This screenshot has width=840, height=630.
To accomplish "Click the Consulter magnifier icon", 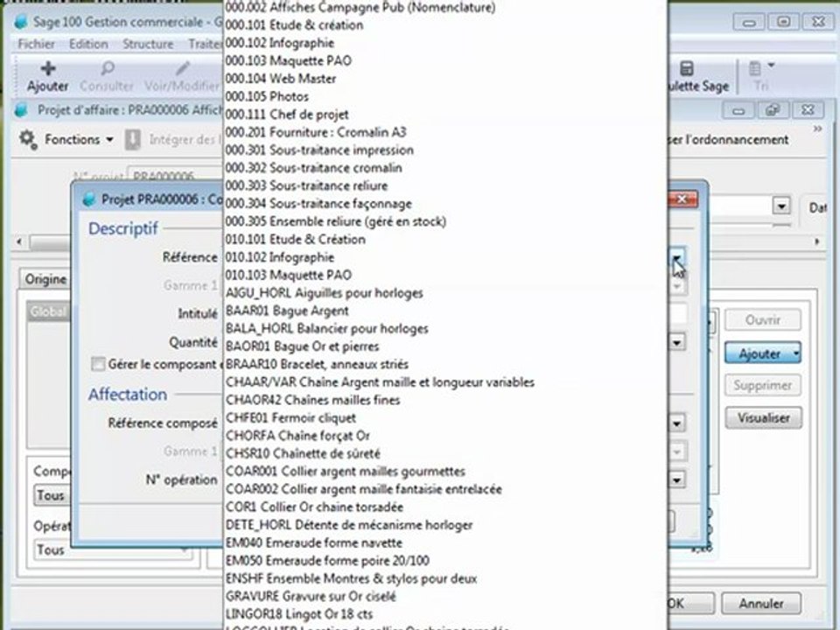I will (107, 68).
